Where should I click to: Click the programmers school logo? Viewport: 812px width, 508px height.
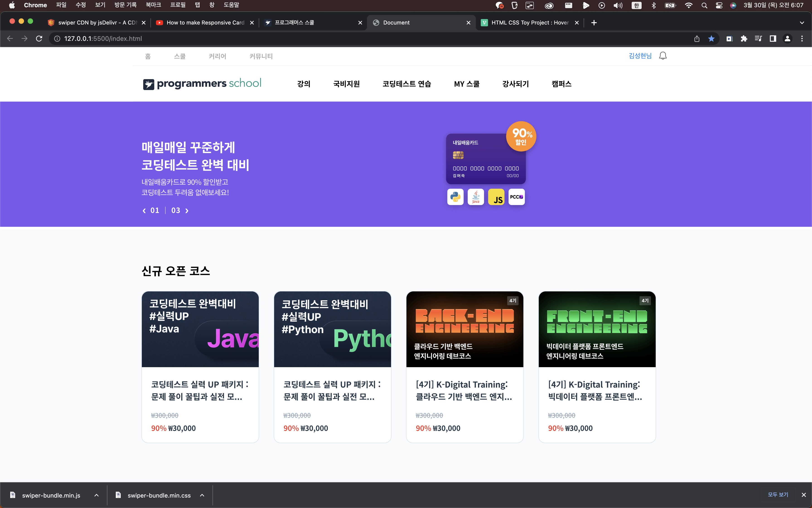click(x=202, y=84)
